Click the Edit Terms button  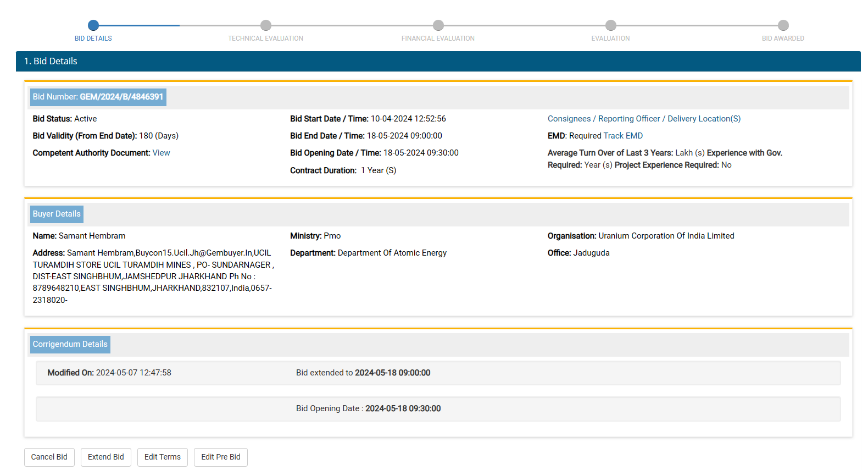(x=163, y=457)
